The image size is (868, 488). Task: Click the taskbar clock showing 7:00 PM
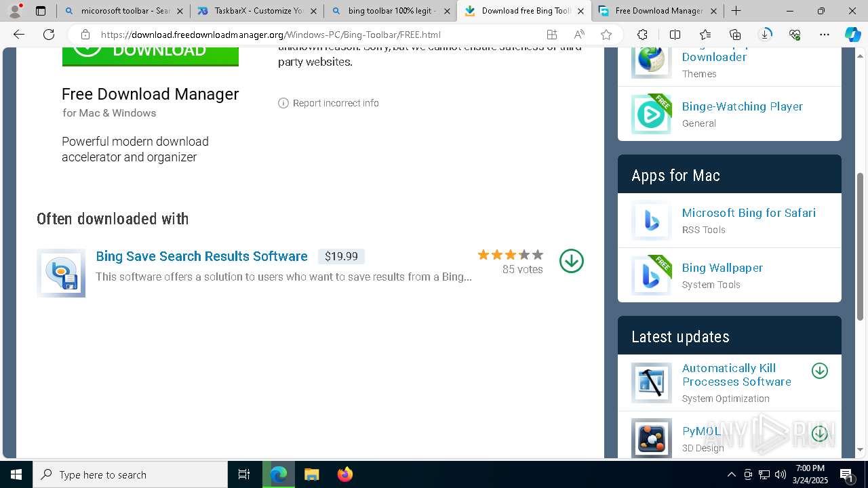[x=810, y=474]
